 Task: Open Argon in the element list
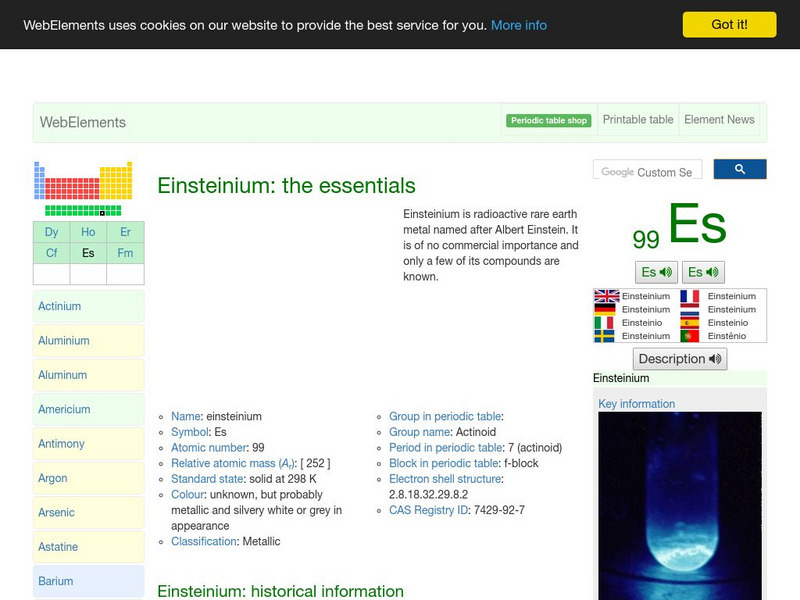pos(89,478)
